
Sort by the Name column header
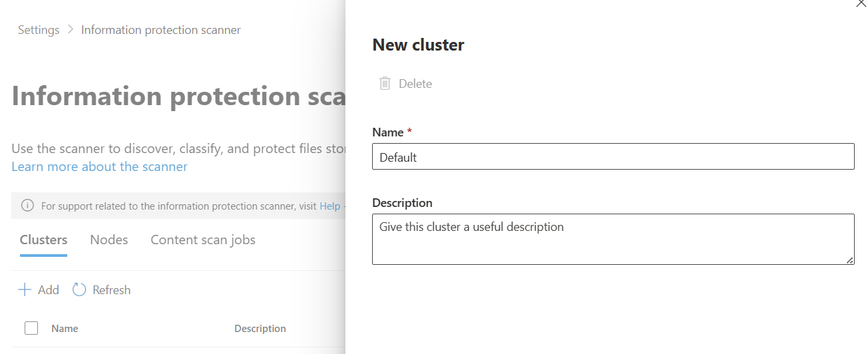pyautogui.click(x=65, y=328)
